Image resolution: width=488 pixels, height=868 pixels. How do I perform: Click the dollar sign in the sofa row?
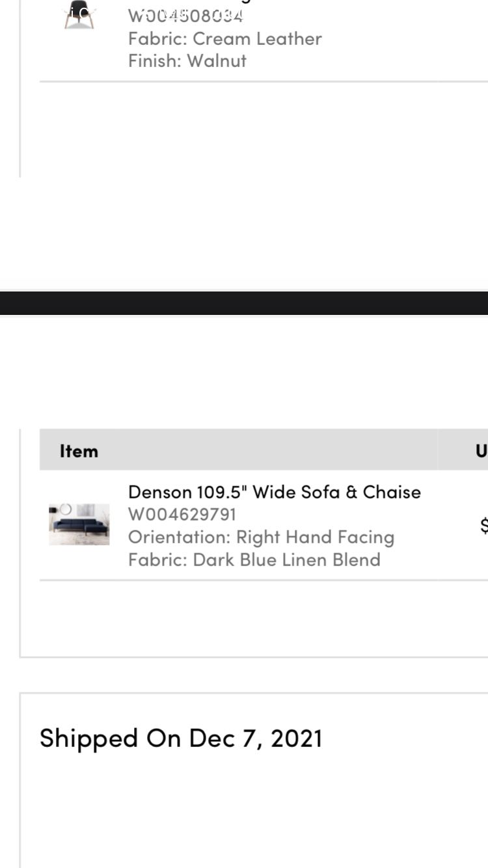point(483,525)
